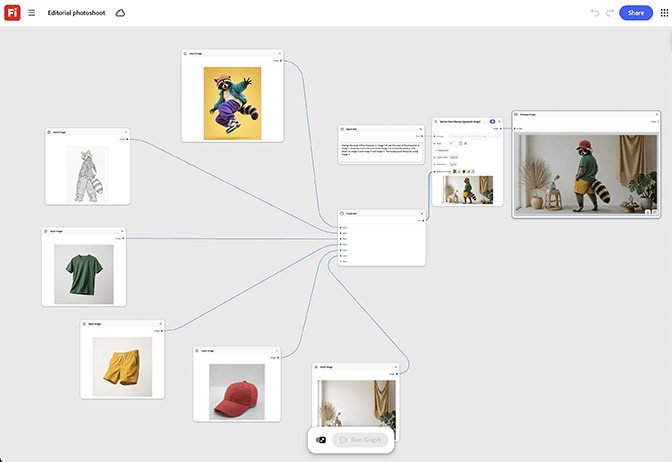
Task: Run the generate image node
Action: coord(492,121)
